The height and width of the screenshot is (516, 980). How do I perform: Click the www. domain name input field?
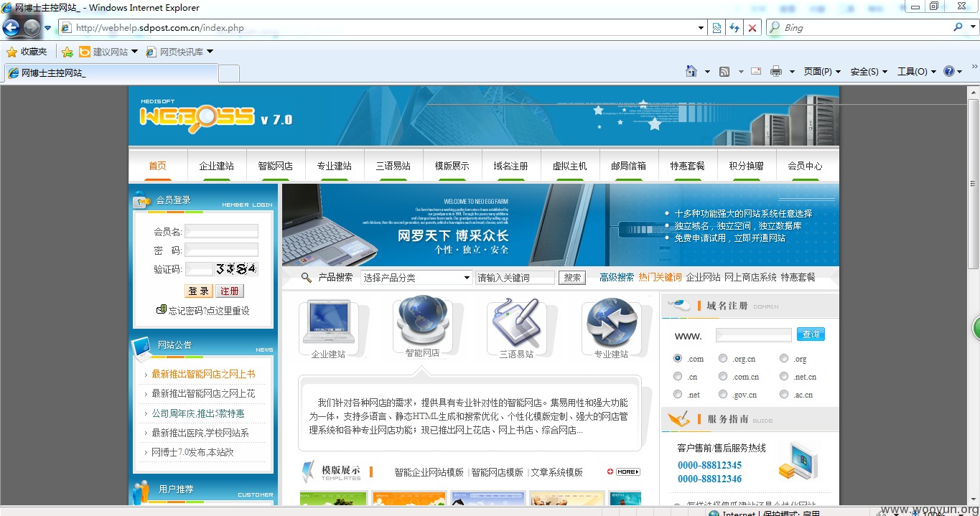(753, 335)
